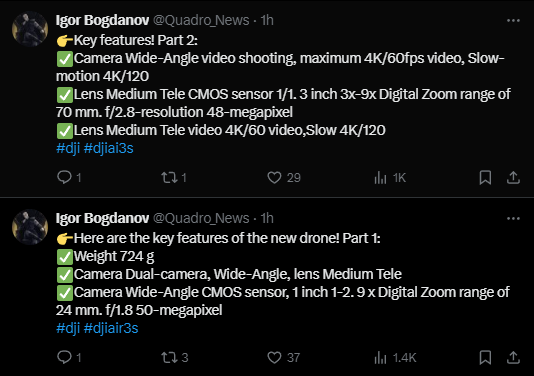Viewport: 534px width, 376px height.
Task: Open more options for Part 1 tweet
Action: [513, 218]
